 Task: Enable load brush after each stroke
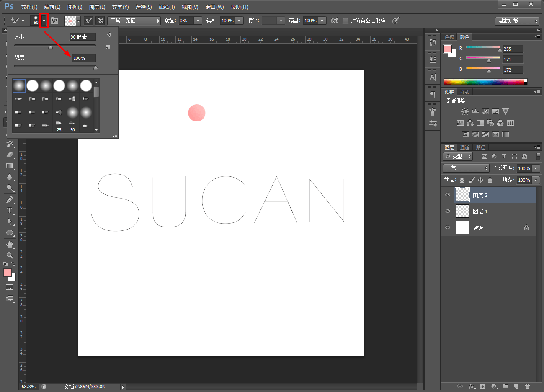point(88,21)
